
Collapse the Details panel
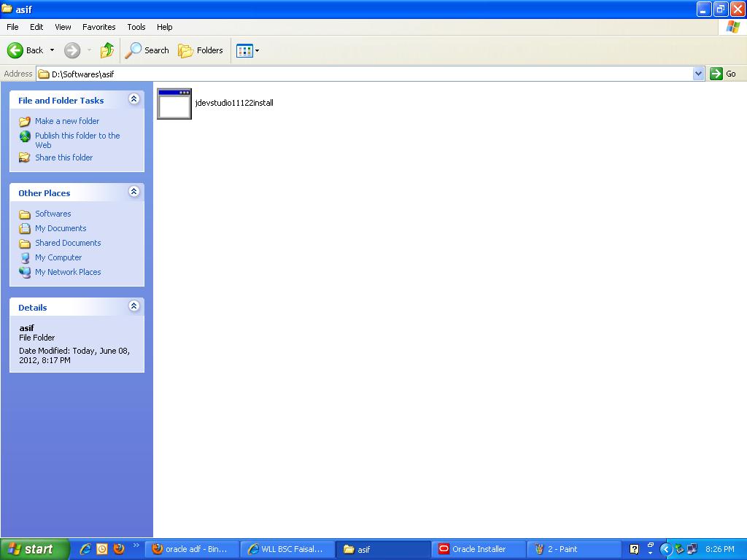[x=134, y=306]
